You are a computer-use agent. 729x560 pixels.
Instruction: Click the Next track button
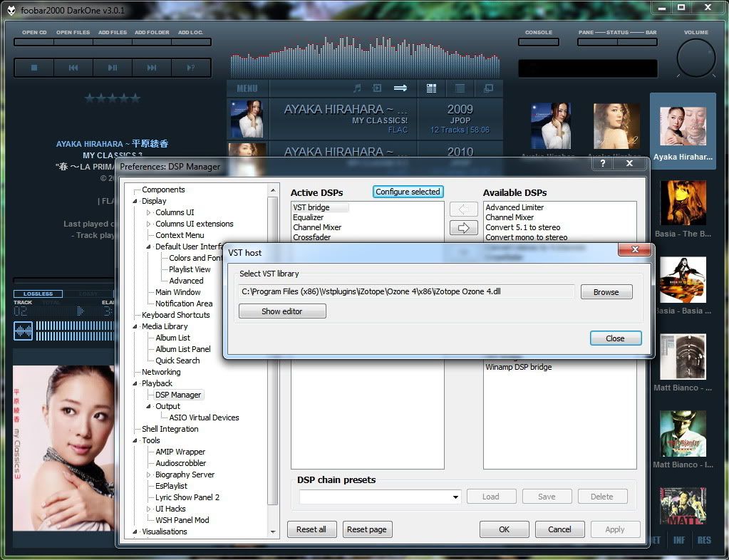152,68
